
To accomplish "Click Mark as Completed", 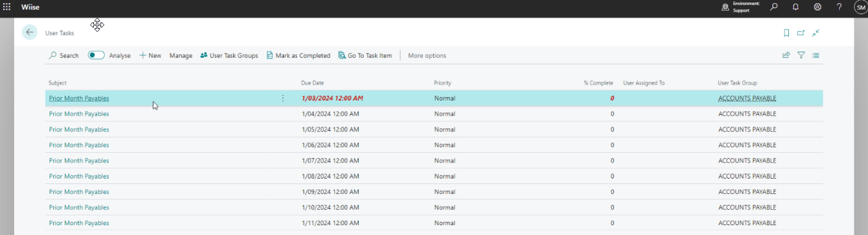I will point(299,55).
